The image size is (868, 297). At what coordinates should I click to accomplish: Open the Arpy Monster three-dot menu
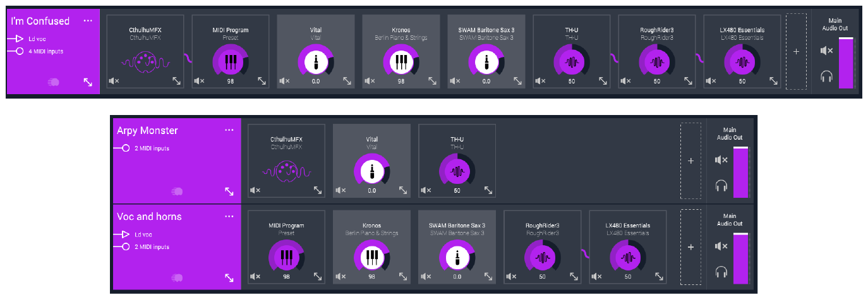(x=229, y=130)
